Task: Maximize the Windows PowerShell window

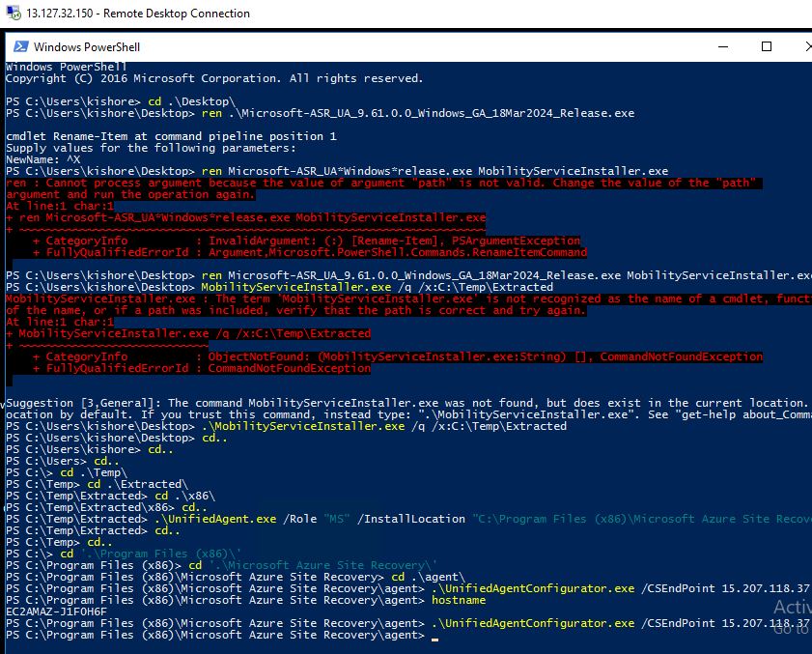Action: [767, 46]
